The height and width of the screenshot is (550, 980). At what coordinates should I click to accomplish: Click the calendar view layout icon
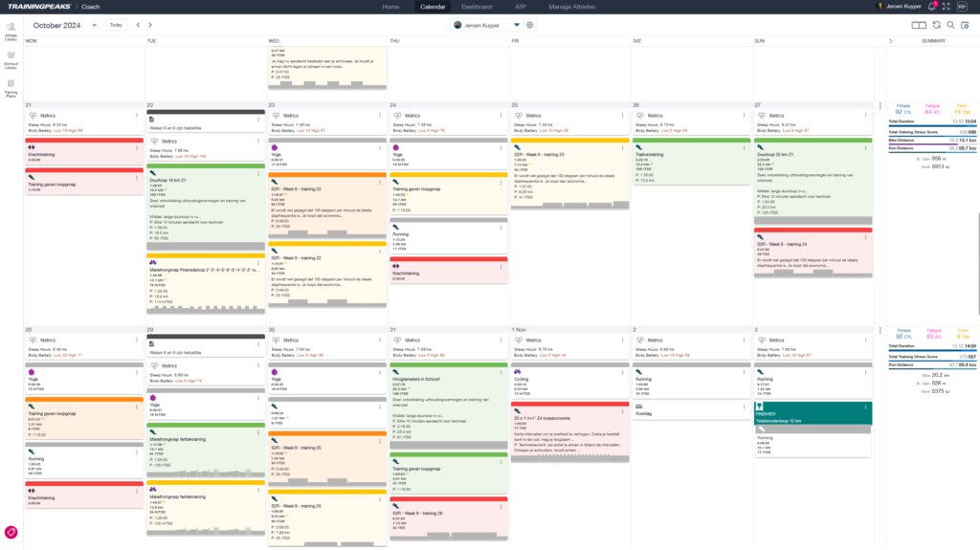click(919, 25)
